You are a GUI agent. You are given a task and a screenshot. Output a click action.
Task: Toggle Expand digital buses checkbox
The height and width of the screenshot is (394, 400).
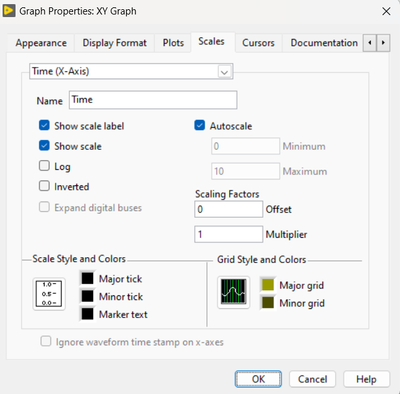click(x=44, y=207)
